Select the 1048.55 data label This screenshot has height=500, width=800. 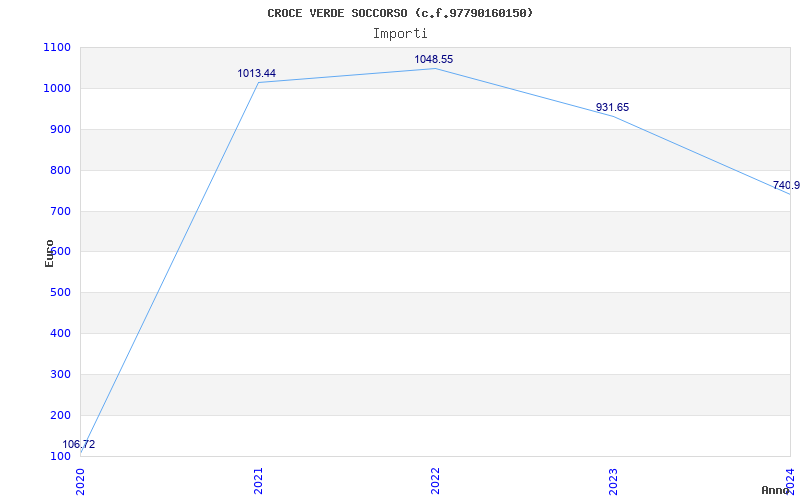tap(434, 60)
